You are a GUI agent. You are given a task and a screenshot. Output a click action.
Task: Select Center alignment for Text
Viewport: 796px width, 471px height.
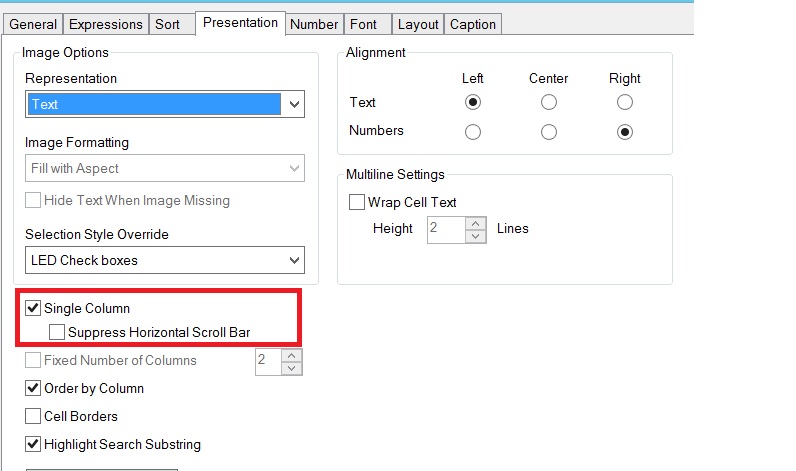coord(549,103)
